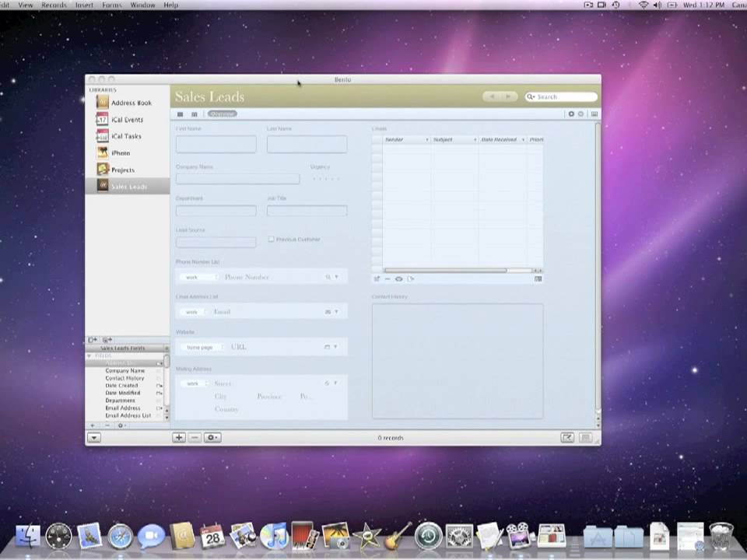Open search options magnifier dropdown
This screenshot has height=560, width=747.
pyautogui.click(x=531, y=96)
